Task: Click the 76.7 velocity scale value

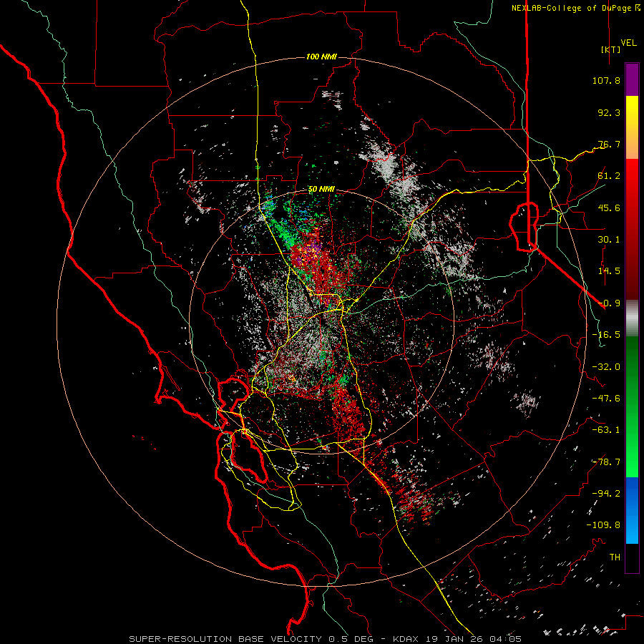Action: 609,144
